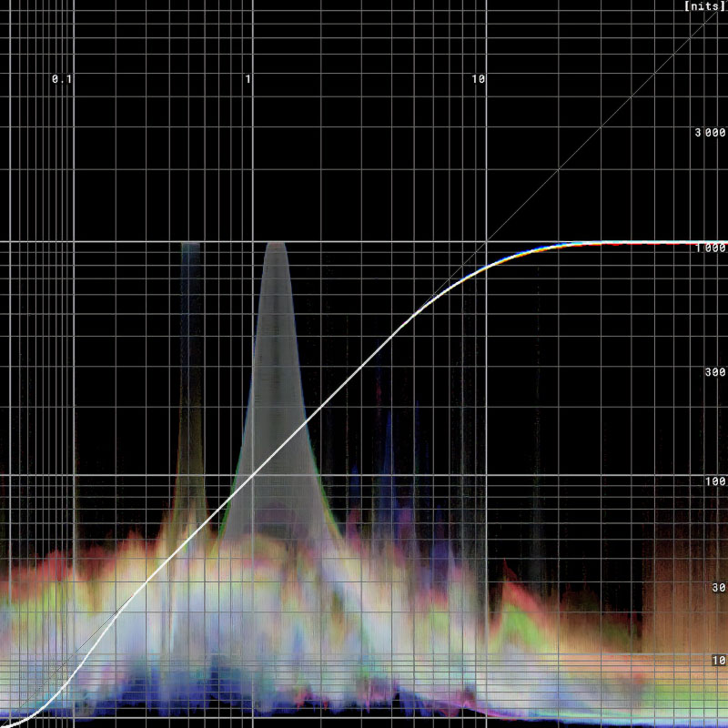This screenshot has height=728, width=728.
Task: Click the 1 horizontal axis label
Action: point(248,79)
